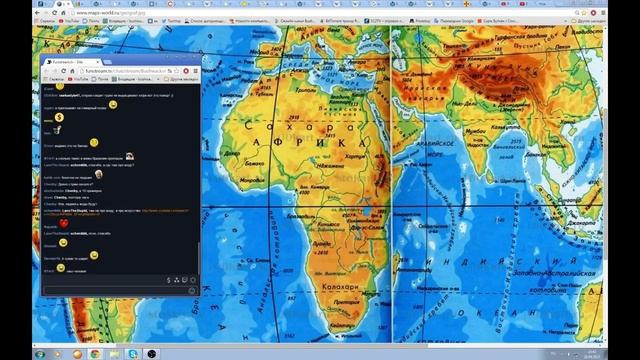The width and height of the screenshot is (640, 360).
Task: Open home page in the main browser window
Action: tap(63, 13)
